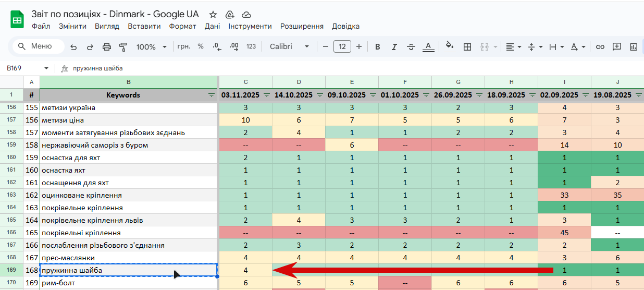Viewport: 644px width, 290px height.
Task: Toggle strikethrough formatting
Action: tap(411, 47)
